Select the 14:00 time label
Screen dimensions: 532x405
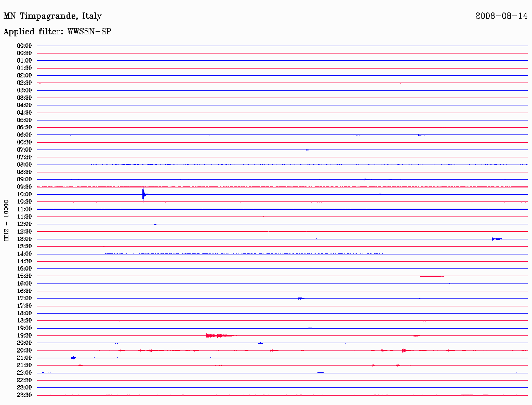tap(24, 254)
